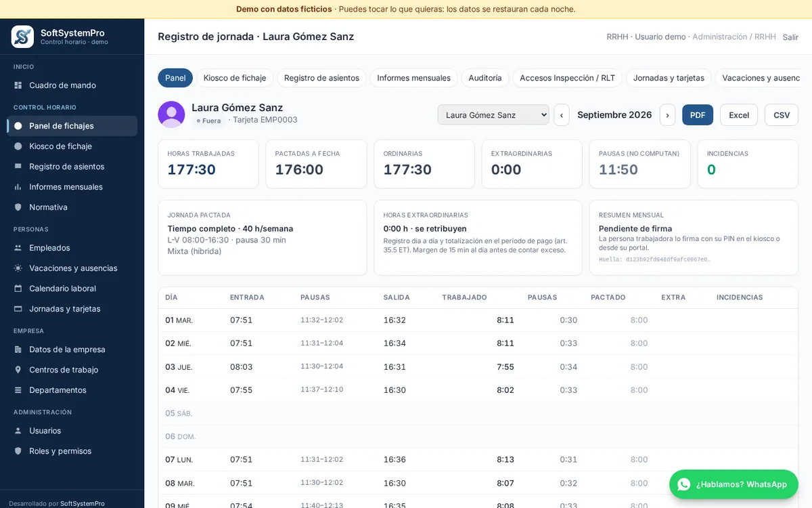This screenshot has height=508, width=812.
Task: Click the Panel de fichajes sidebar icon
Action: point(18,126)
